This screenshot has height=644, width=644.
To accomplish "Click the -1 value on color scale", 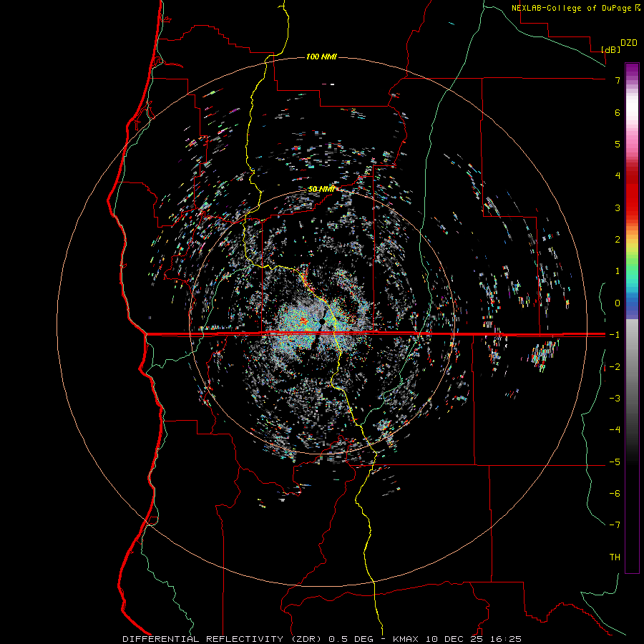I will click(x=615, y=335).
